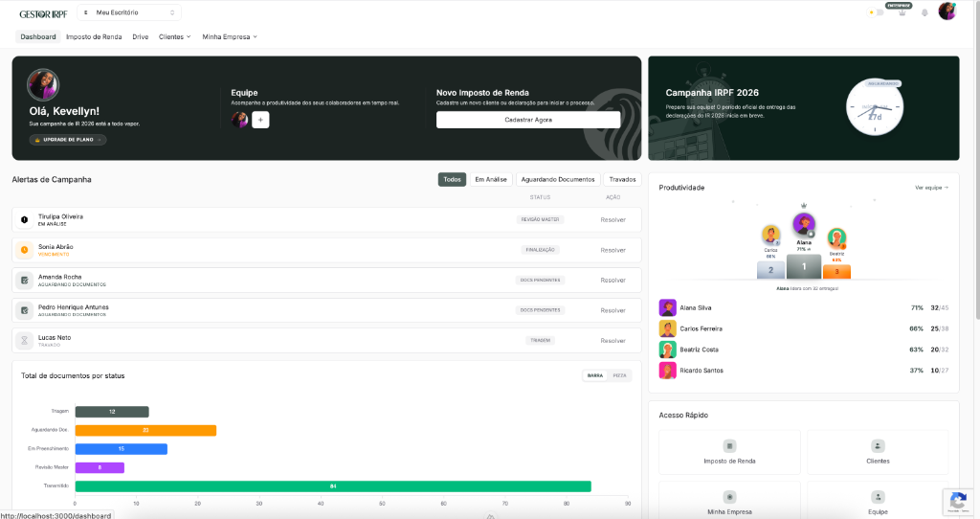Click the Upgrade de Plano button
The height and width of the screenshot is (519, 980).
click(x=68, y=140)
